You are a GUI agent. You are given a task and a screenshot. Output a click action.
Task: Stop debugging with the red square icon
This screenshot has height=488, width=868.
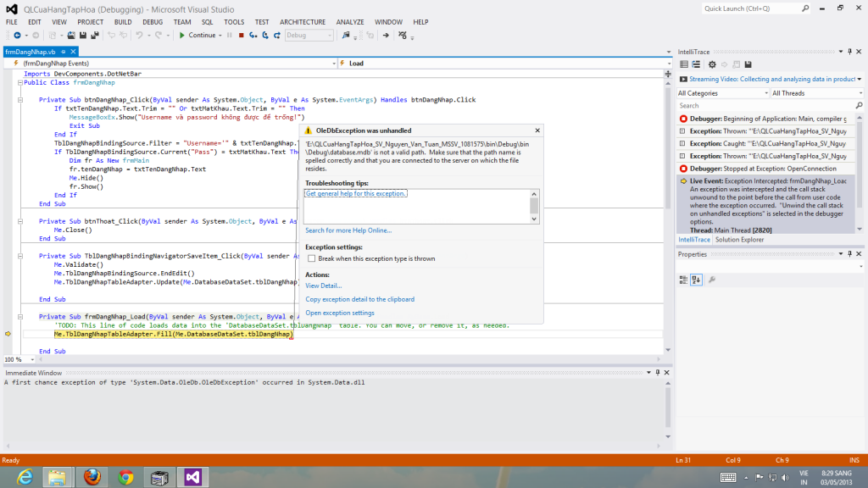coord(242,36)
